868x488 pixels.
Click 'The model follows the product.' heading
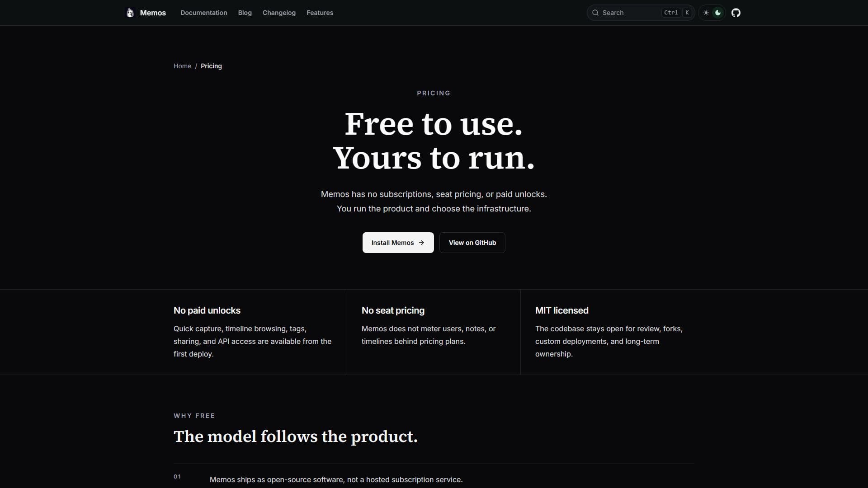pyautogui.click(x=296, y=436)
